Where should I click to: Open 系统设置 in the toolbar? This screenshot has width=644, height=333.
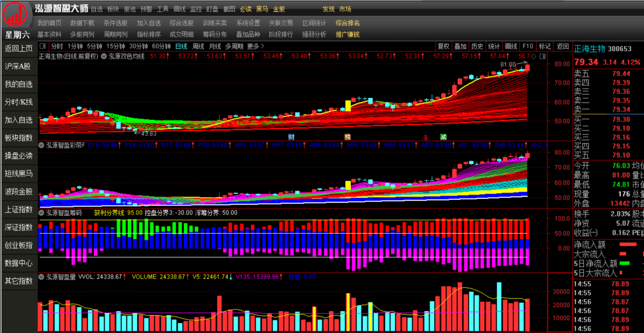[x=248, y=23]
